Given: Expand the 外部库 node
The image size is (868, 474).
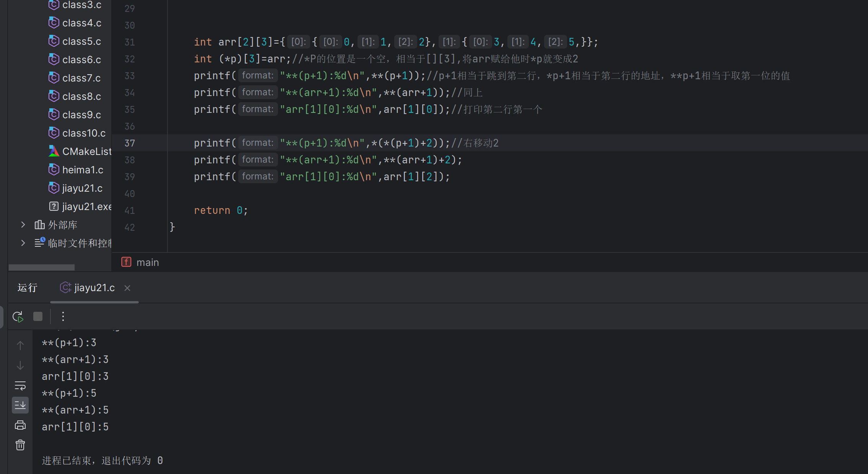Looking at the screenshot, I should (23, 225).
